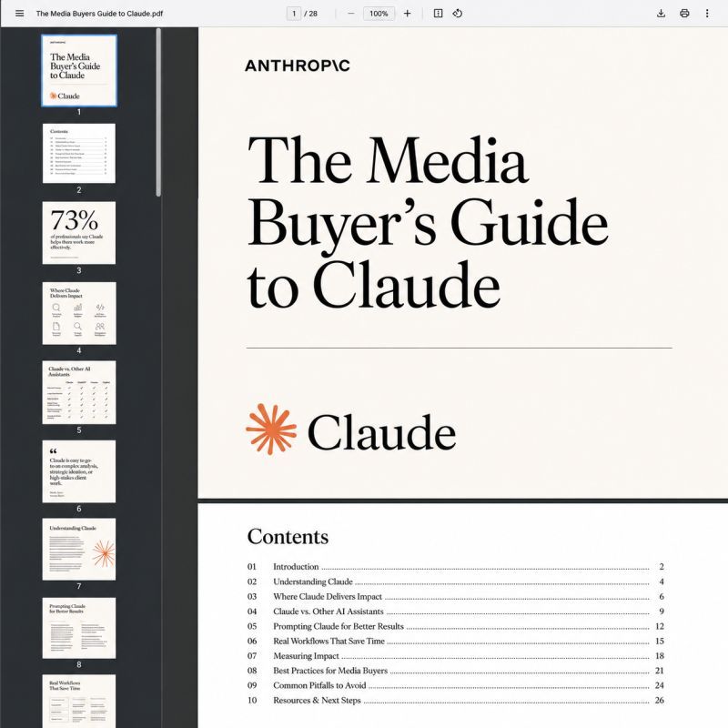The width and height of the screenshot is (728, 728).
Task: Click the '/ 28' total page count
Action: pyautogui.click(x=310, y=14)
